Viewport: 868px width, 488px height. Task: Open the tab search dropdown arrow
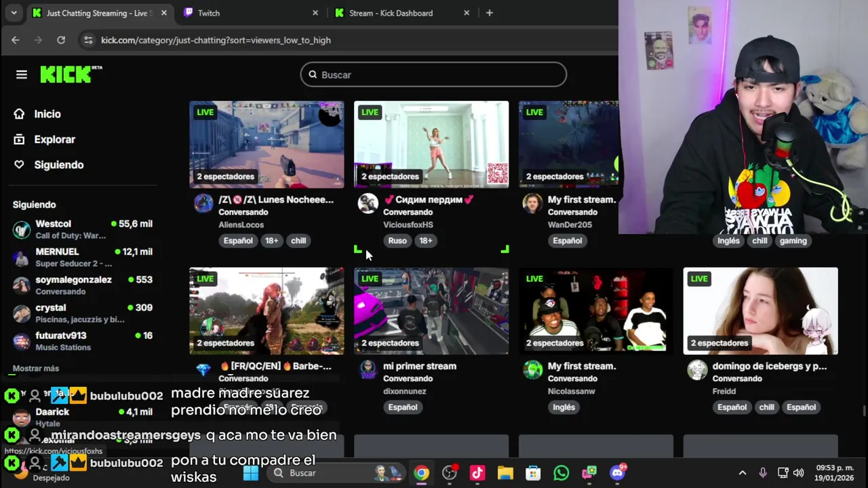(x=14, y=13)
